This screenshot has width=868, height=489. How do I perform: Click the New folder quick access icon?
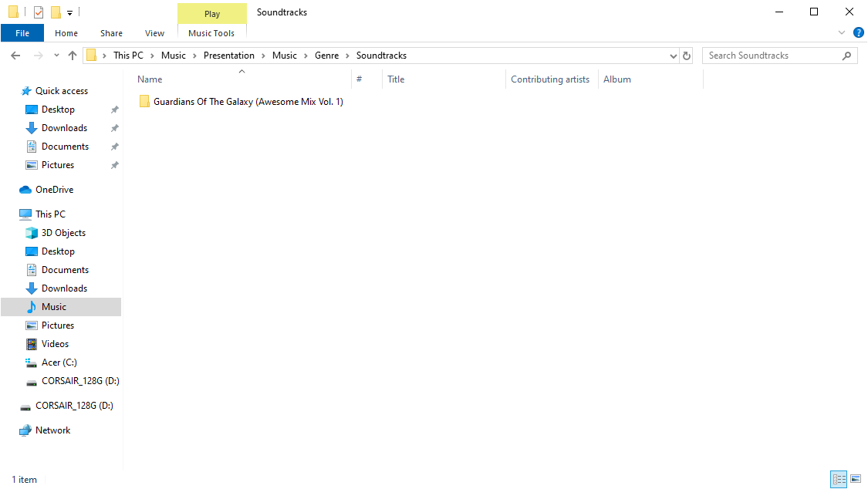click(x=56, y=12)
